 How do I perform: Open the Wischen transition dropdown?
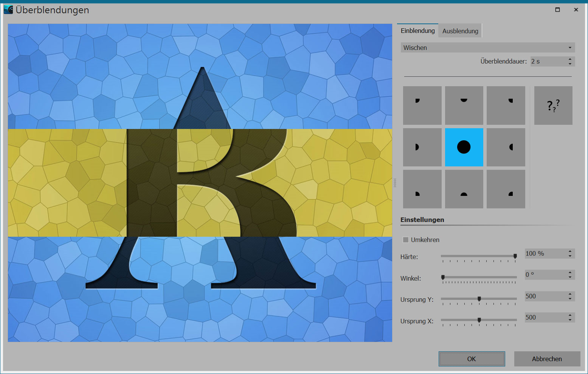click(487, 48)
